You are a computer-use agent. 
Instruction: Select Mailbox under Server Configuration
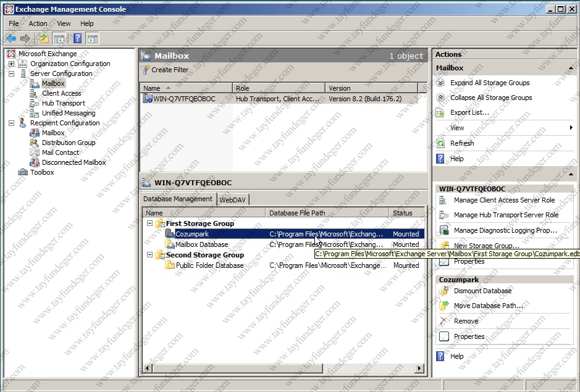53,83
